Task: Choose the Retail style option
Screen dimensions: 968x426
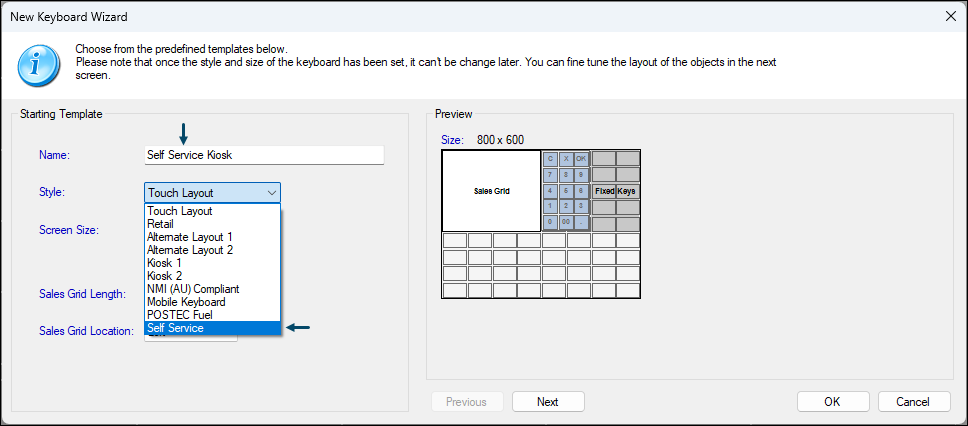Action: point(212,223)
